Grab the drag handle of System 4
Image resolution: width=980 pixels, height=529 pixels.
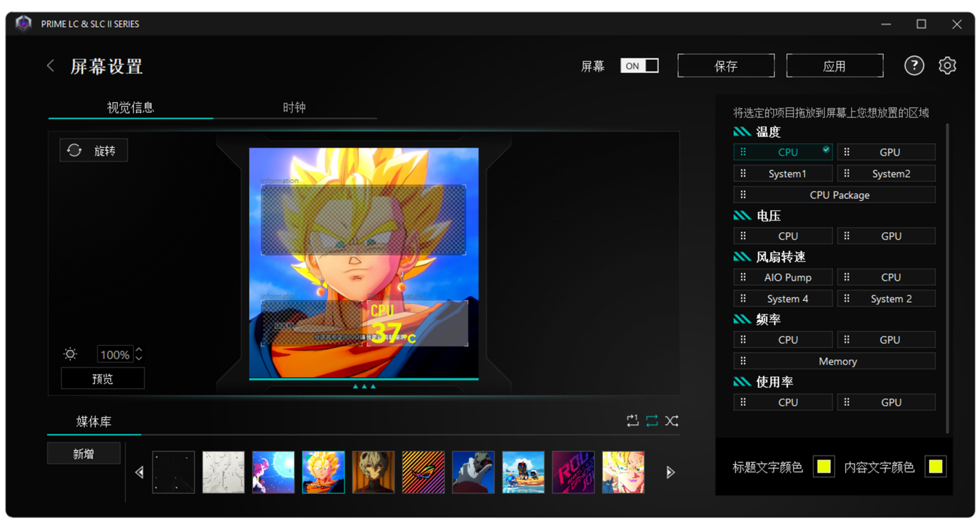[x=743, y=298]
